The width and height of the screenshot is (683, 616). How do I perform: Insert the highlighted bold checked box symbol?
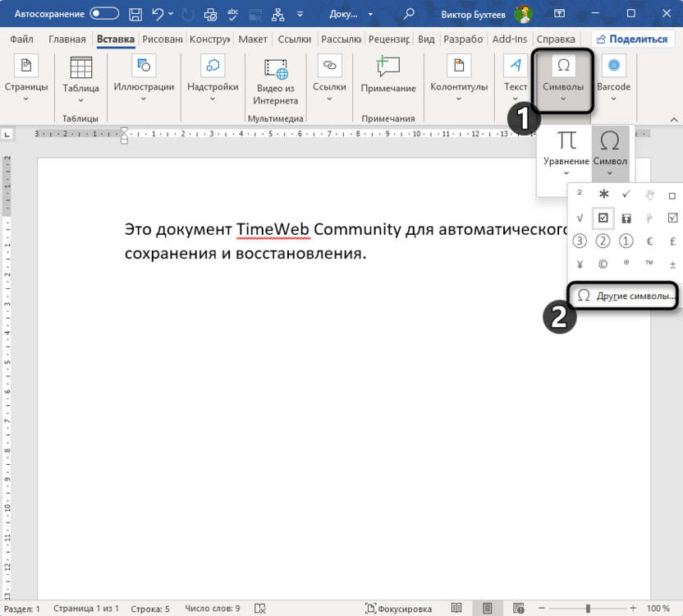coord(603,218)
